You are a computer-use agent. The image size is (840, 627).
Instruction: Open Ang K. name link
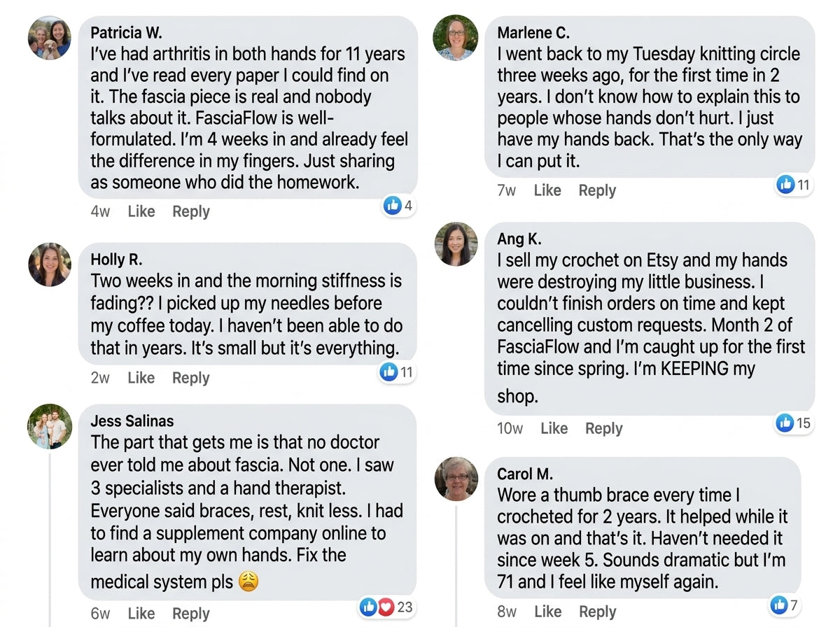[x=519, y=239]
